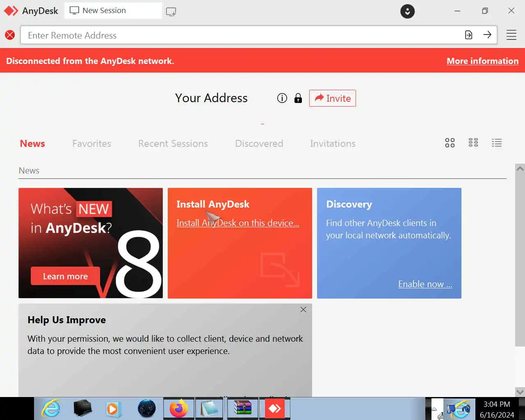Go to the Discovered tab
525x420 pixels.
tap(259, 144)
